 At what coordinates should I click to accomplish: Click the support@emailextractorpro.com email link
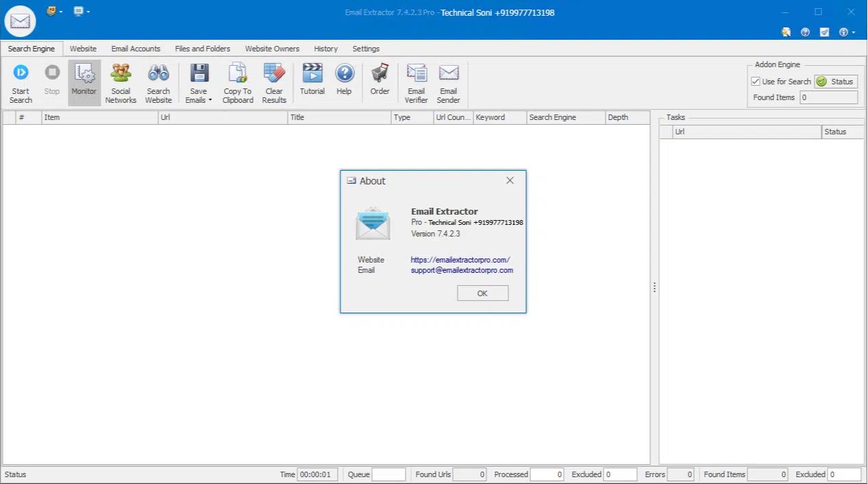click(x=462, y=270)
